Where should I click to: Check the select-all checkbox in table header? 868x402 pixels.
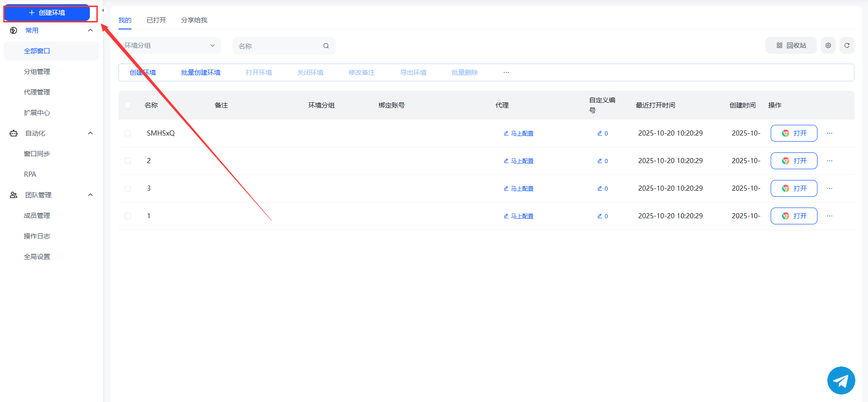point(128,105)
